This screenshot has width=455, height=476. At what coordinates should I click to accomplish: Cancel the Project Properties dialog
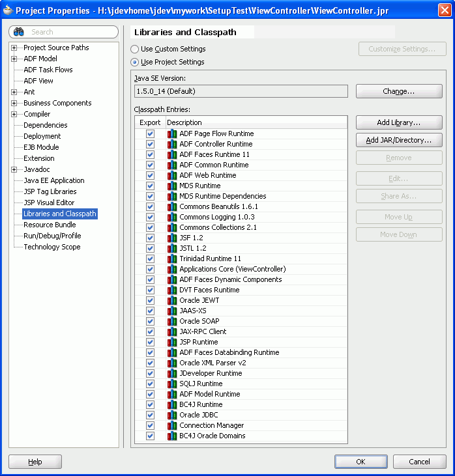[419, 462]
